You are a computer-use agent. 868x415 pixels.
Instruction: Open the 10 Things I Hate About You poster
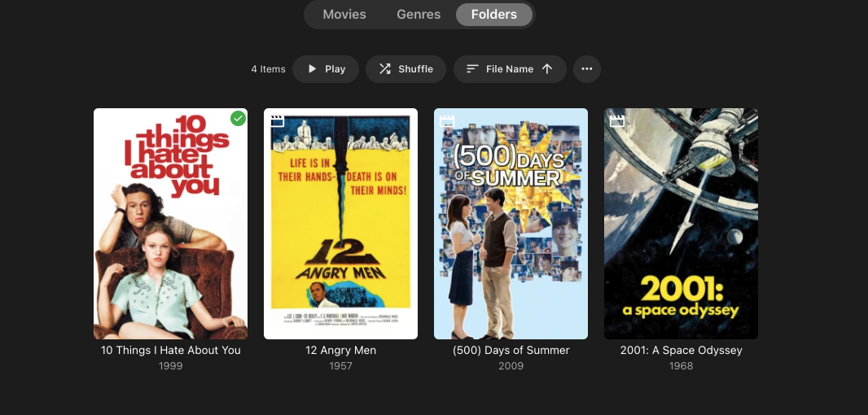(170, 224)
